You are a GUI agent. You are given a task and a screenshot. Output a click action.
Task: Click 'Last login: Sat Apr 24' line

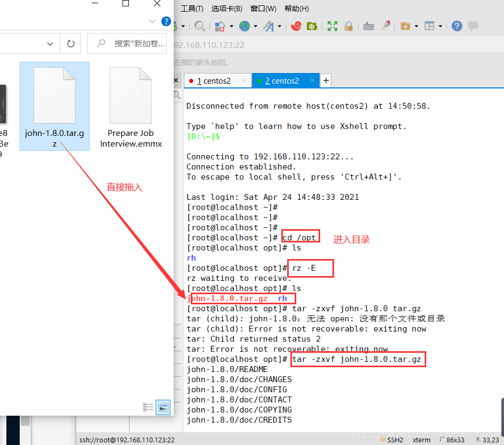click(273, 197)
